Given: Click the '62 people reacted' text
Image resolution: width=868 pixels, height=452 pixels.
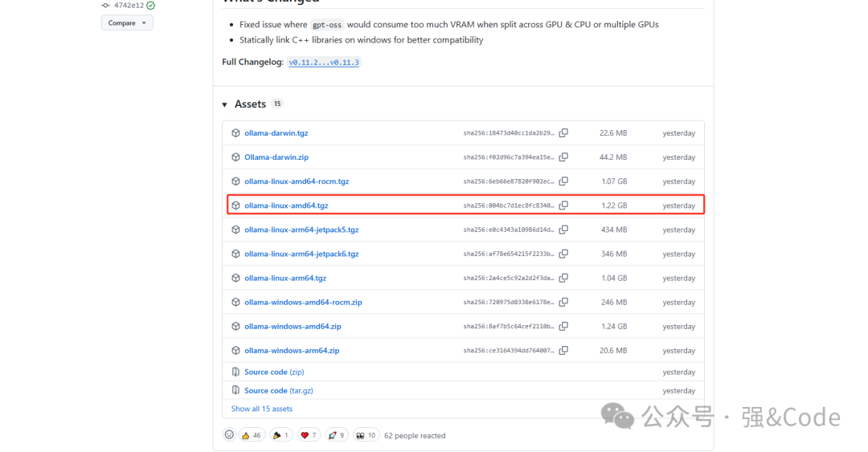Looking at the screenshot, I should coord(415,435).
